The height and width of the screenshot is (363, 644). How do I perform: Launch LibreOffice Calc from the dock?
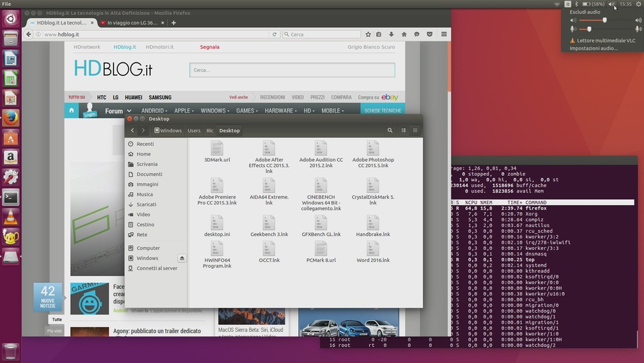(11, 78)
